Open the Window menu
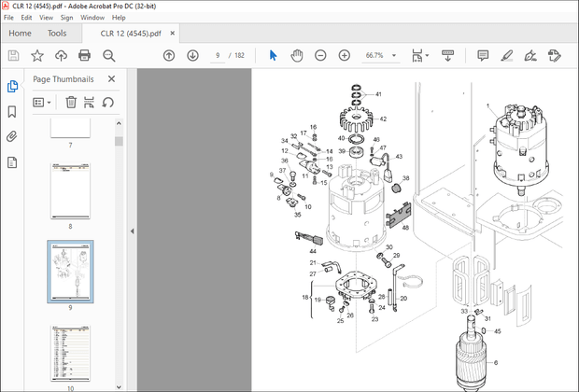The image size is (579, 392). pos(92,18)
